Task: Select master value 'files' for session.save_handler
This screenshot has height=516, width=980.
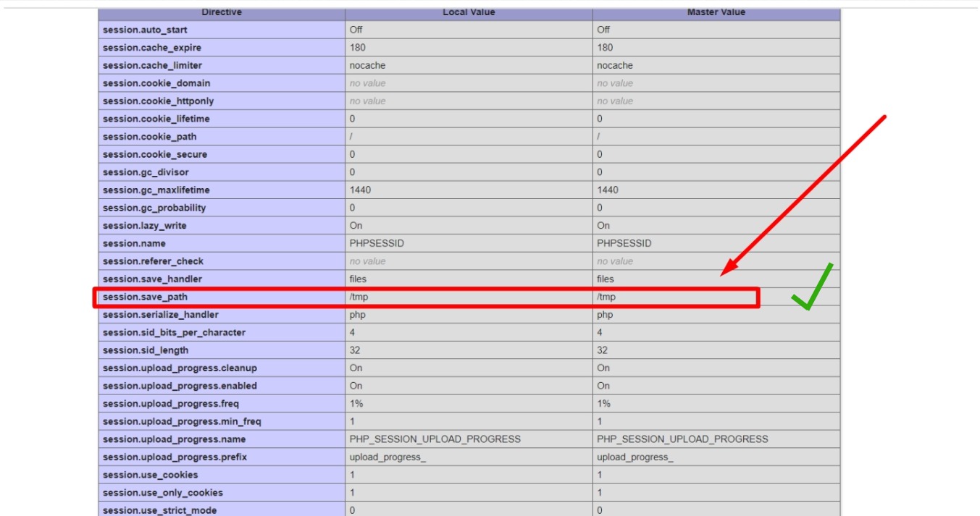Action: click(x=606, y=279)
